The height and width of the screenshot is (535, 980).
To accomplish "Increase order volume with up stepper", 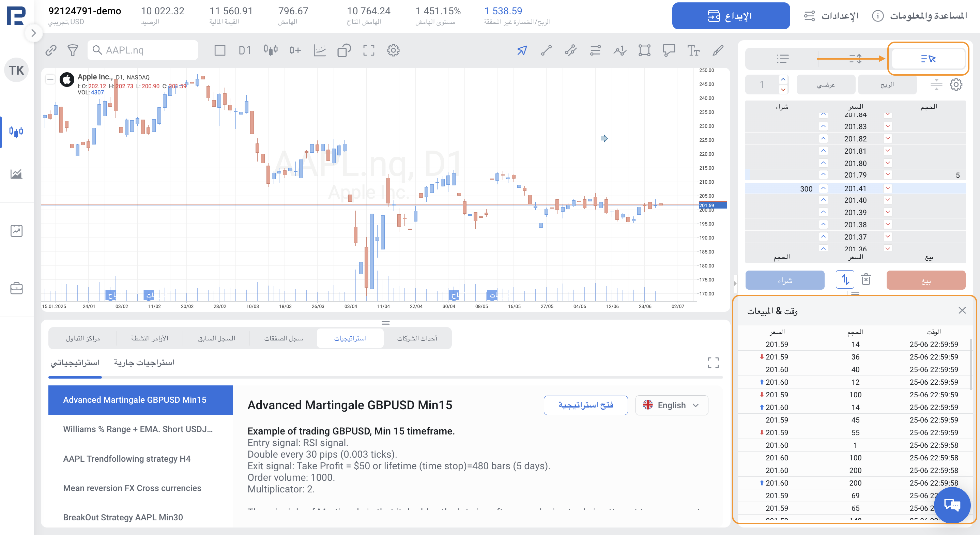I will tap(783, 79).
